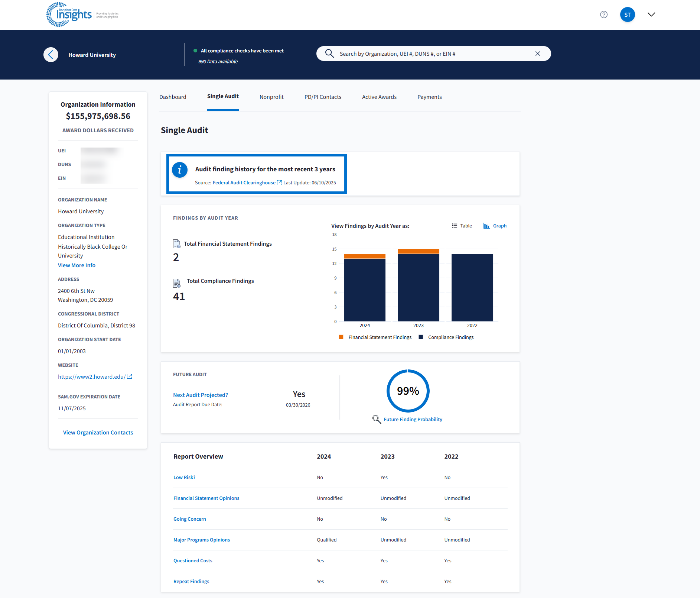This screenshot has height=598, width=700.
Task: Click the blue info icon in audit banner
Action: [180, 170]
